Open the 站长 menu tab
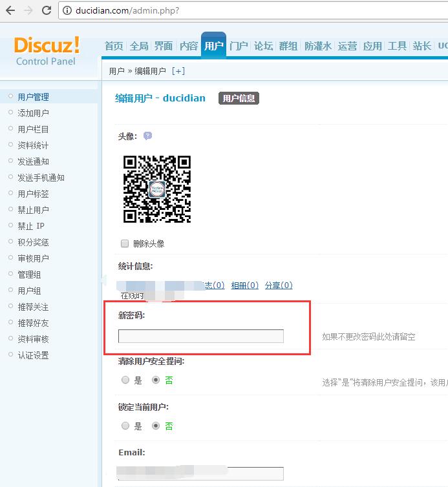The height and width of the screenshot is (487, 448). coord(422,46)
